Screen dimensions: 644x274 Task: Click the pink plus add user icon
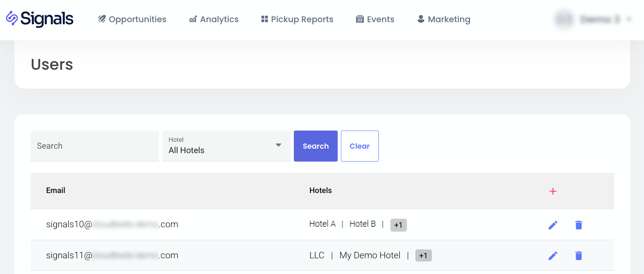click(x=553, y=191)
